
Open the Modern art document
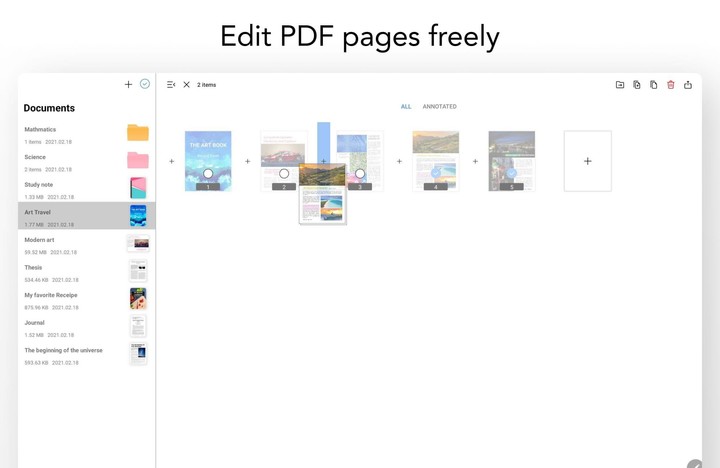(x=87, y=245)
